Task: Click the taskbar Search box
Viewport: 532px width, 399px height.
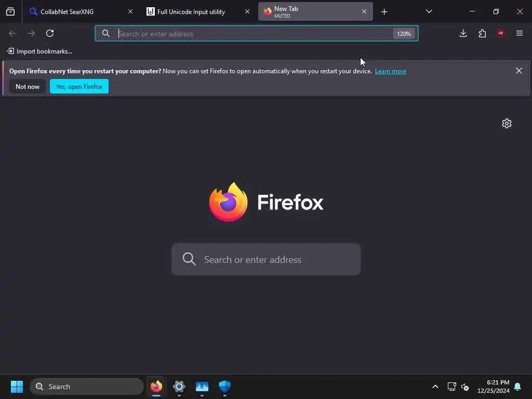Action: click(x=87, y=387)
